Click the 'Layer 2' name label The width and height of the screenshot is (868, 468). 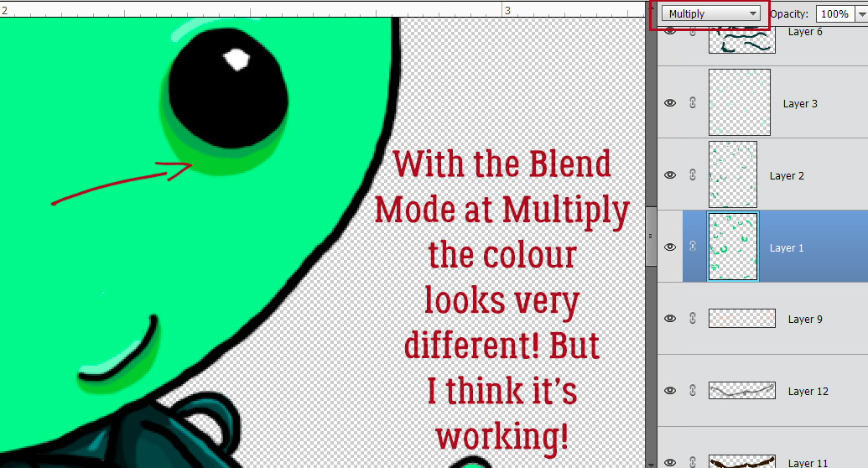tap(787, 175)
